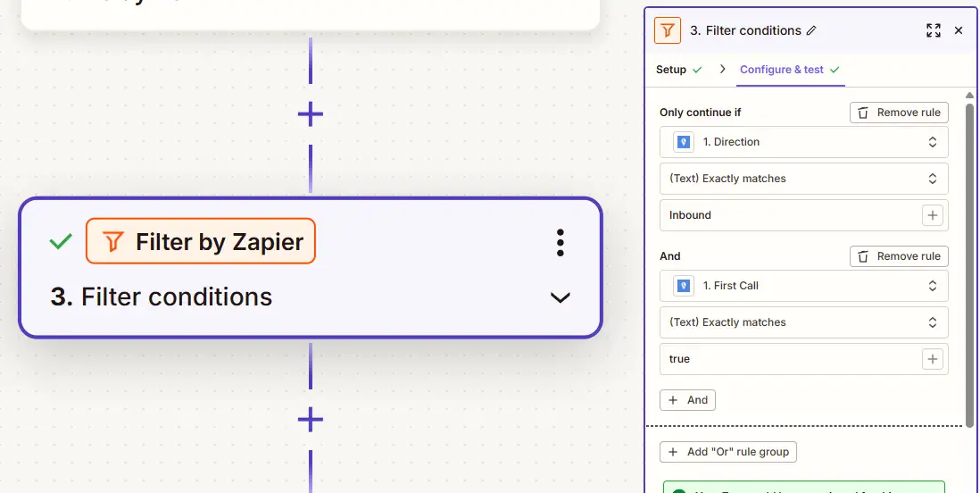Open the three-dot menu on Filter by Zapier card
The width and height of the screenshot is (980, 493).
(x=560, y=242)
